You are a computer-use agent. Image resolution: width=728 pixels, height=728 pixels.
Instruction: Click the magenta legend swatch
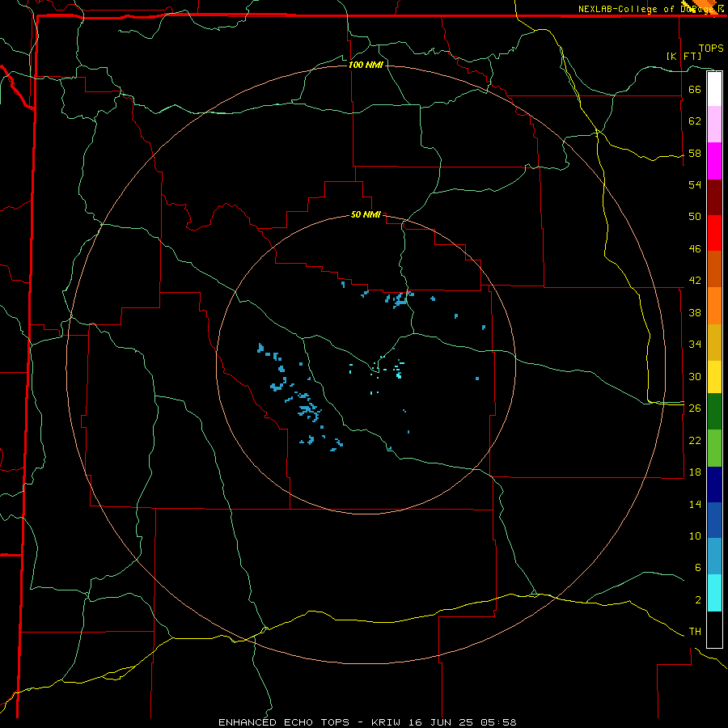pos(714,161)
